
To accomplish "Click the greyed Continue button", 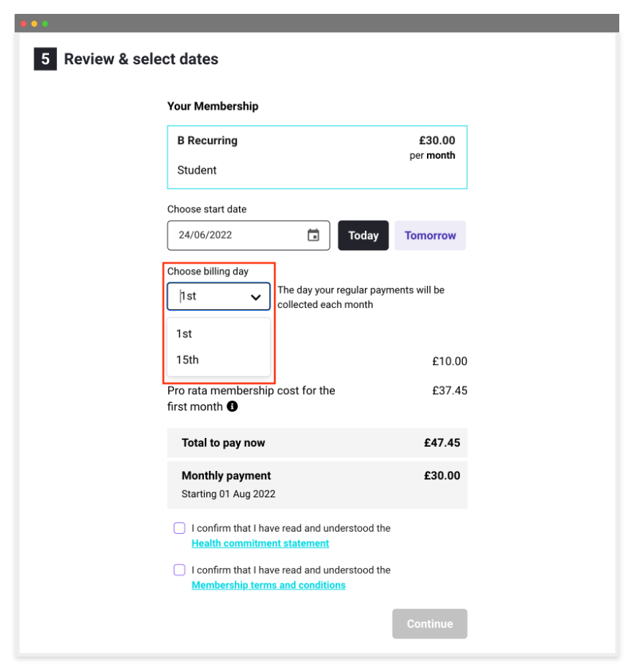I will point(430,624).
